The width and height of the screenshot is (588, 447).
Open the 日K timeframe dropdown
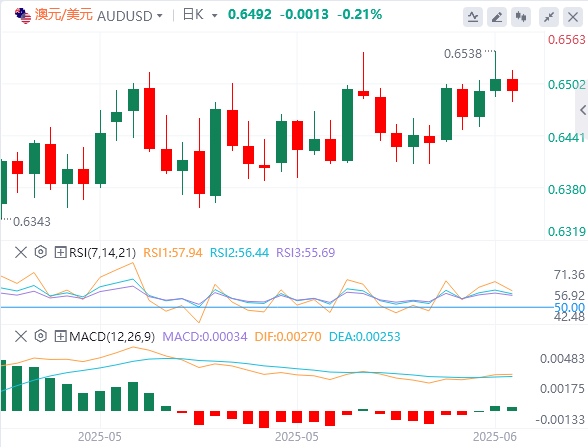[214, 16]
